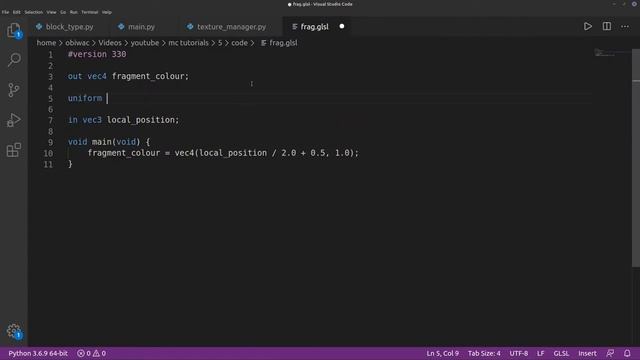Expand the obiwac breadcrumb segment
This screenshot has height=360, width=640.
[77, 43]
